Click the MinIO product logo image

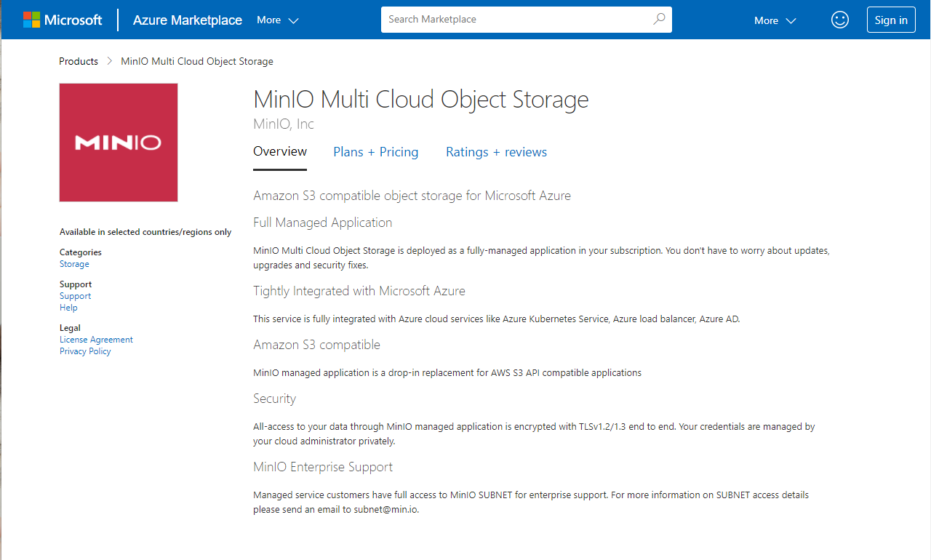pyautogui.click(x=119, y=143)
